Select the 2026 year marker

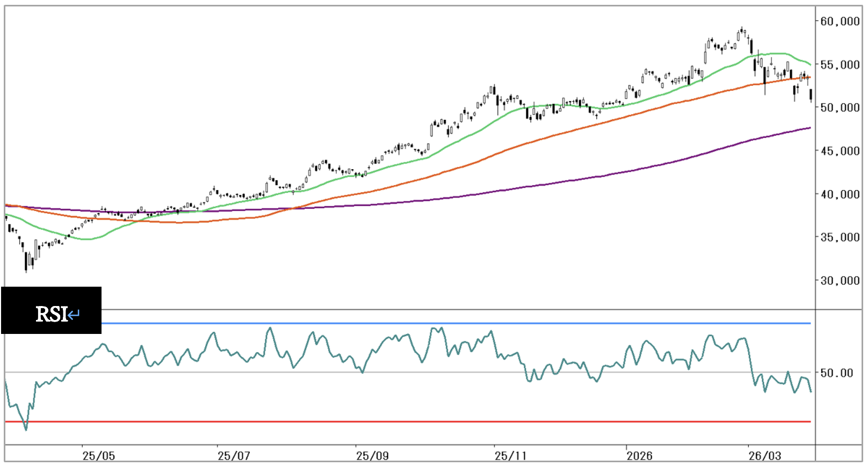click(639, 456)
